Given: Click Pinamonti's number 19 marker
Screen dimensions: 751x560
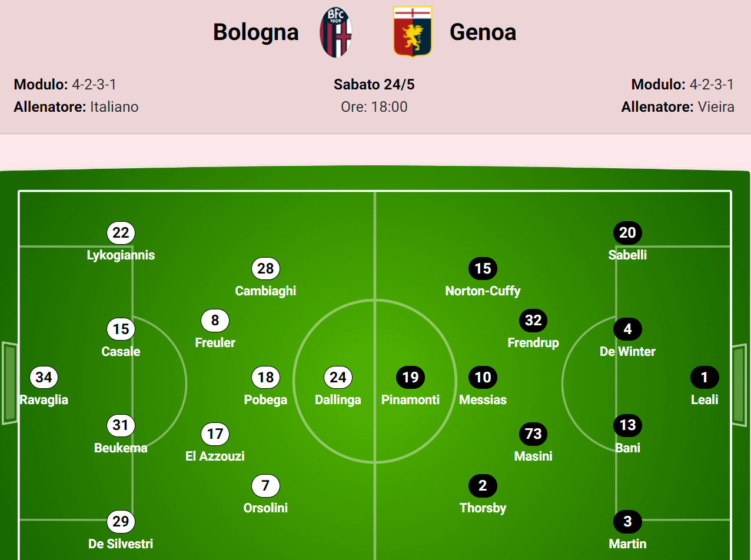Looking at the screenshot, I should point(410,378).
